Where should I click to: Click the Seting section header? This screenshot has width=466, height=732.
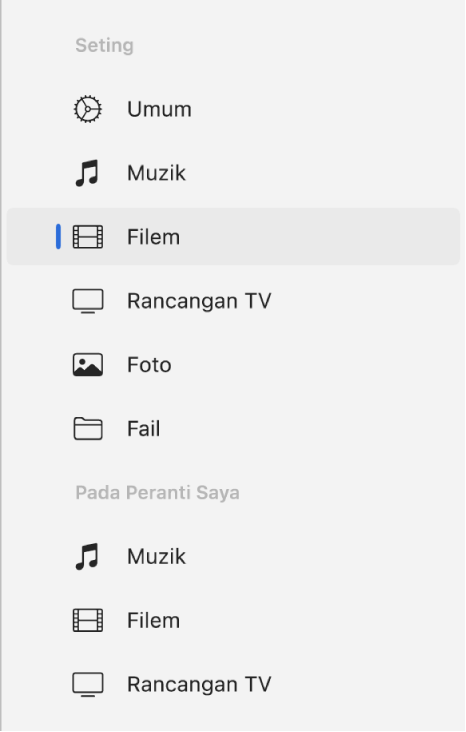point(105,46)
